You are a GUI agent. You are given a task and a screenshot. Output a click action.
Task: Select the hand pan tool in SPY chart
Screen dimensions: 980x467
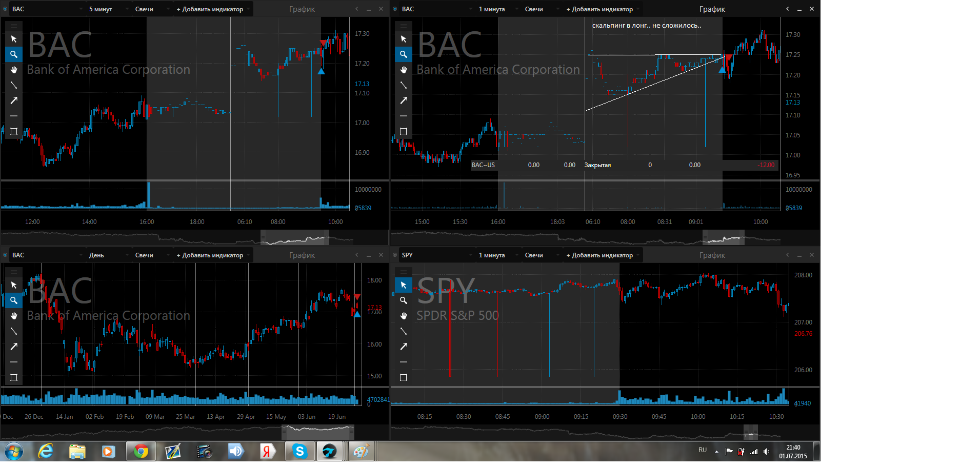[x=404, y=316]
